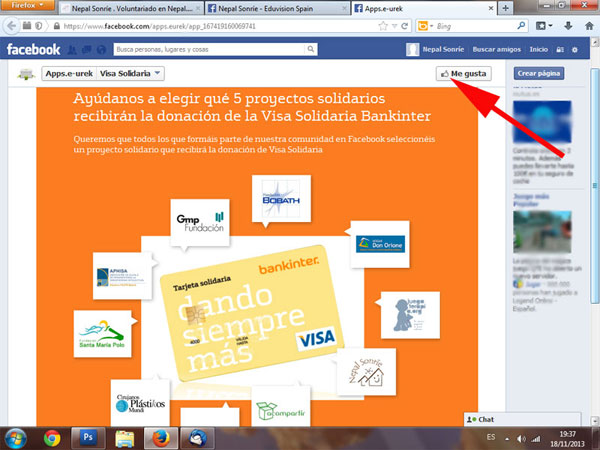Expand the Visa Solidaria dropdown
The width and height of the screenshot is (600, 450).
click(130, 73)
